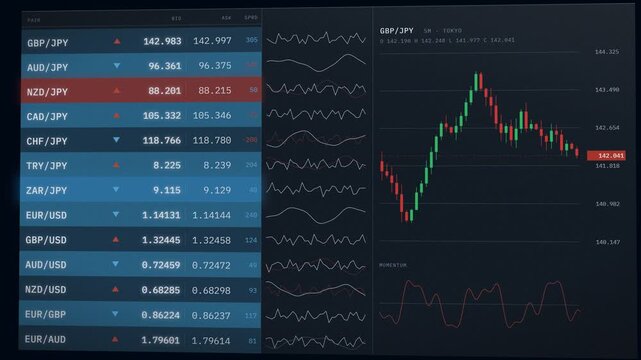Image resolution: width=641 pixels, height=360 pixels.
Task: Click the up arrow on the EUR/AUD row
Action: coord(115,339)
